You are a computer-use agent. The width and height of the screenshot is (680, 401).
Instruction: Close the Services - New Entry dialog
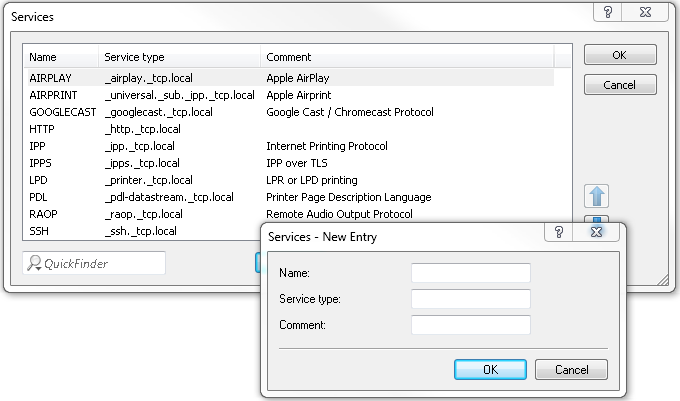(596, 232)
